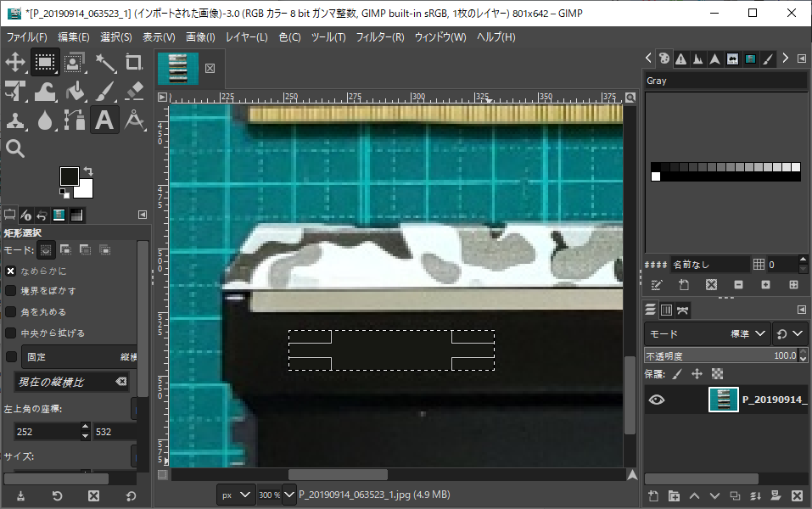812x509 pixels.
Task: Switch to Device Status tab
Action: [26, 215]
